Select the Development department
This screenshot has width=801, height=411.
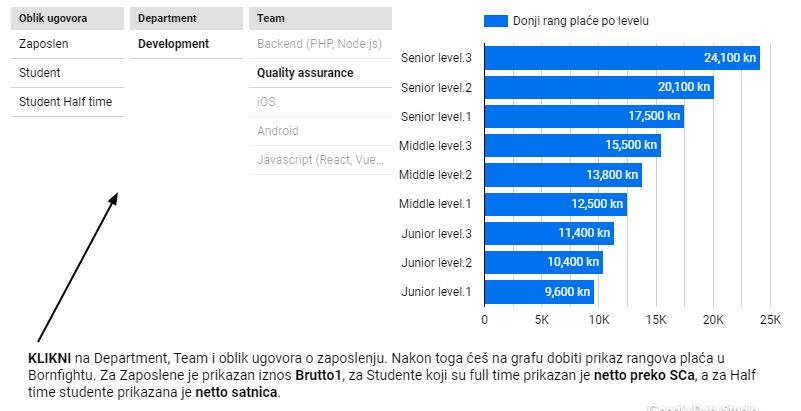coord(186,44)
